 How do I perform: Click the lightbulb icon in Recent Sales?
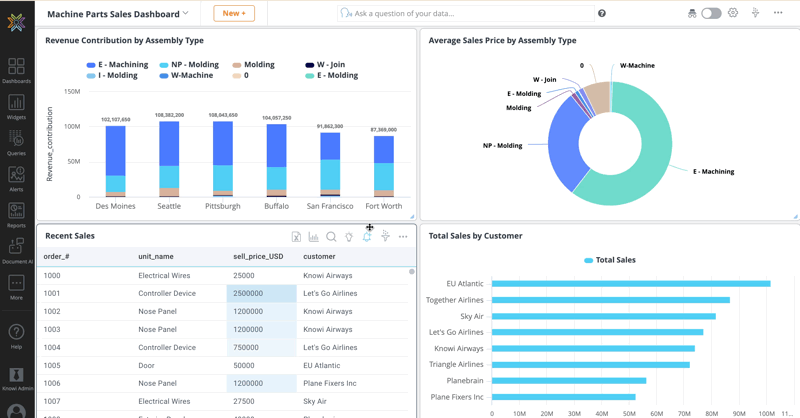349,237
